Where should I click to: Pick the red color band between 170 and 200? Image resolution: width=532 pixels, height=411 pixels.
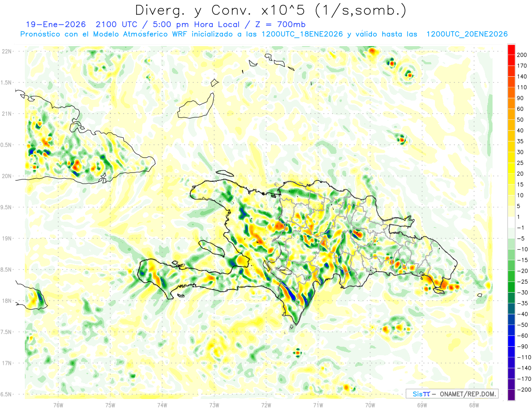point(511,61)
